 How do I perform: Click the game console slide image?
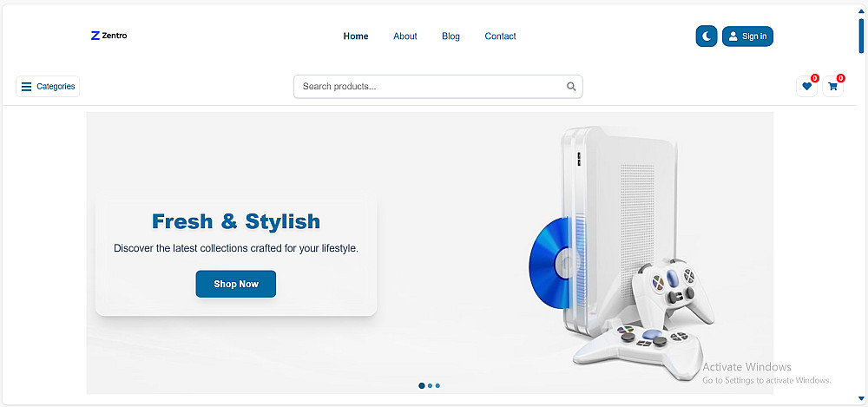pyautogui.click(x=621, y=253)
